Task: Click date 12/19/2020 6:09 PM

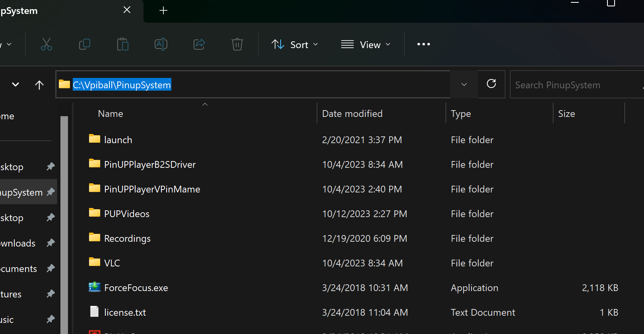Action: point(365,239)
